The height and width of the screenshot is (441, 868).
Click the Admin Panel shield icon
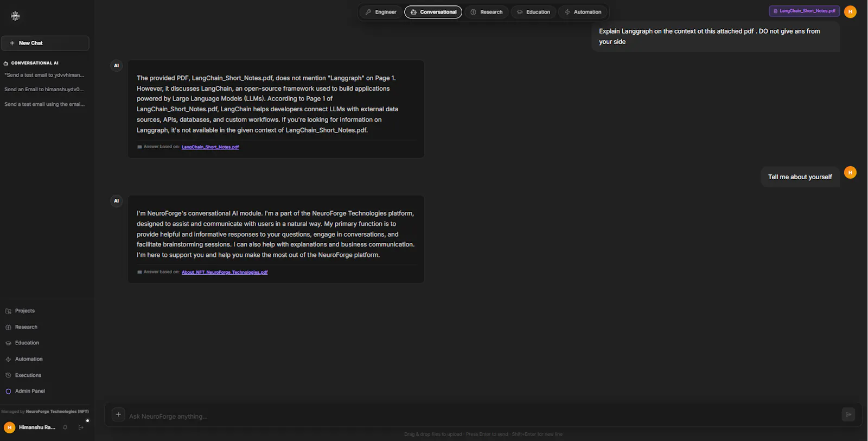point(8,392)
